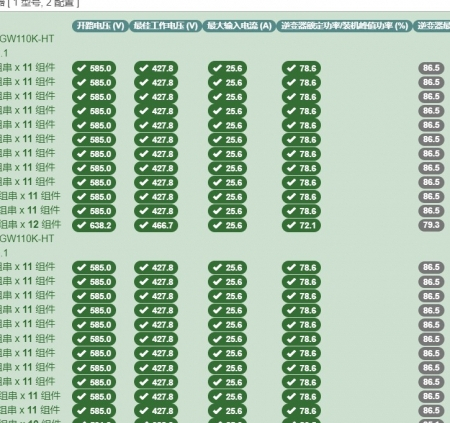The height and width of the screenshot is (423, 450).
Task: Click the 25.6 badge in the 12 组件 row
Action: pyautogui.click(x=227, y=225)
